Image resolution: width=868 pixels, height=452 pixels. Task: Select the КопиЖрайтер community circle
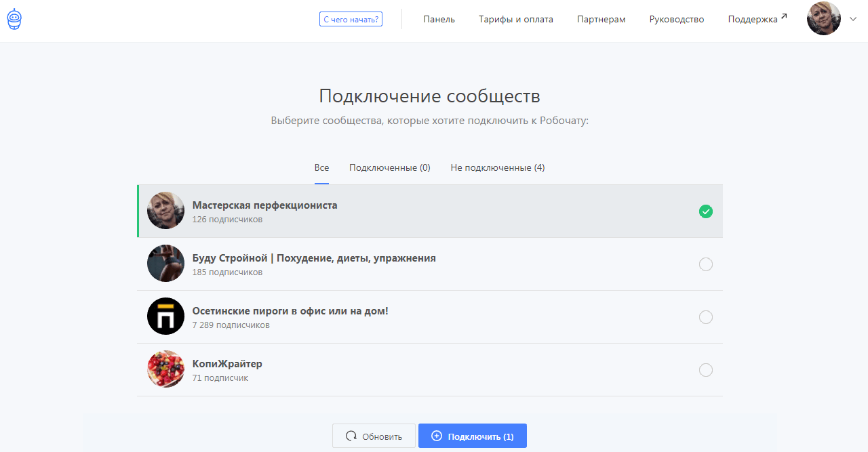click(x=706, y=369)
